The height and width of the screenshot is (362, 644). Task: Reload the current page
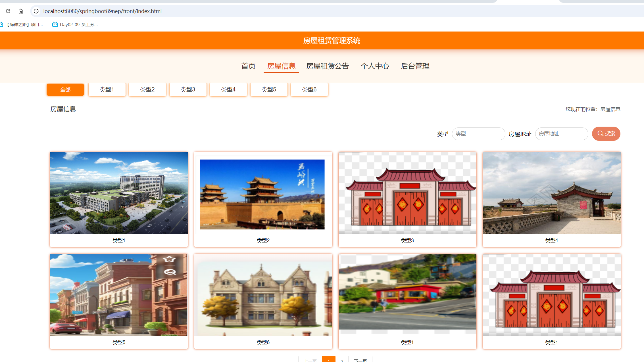[8, 11]
